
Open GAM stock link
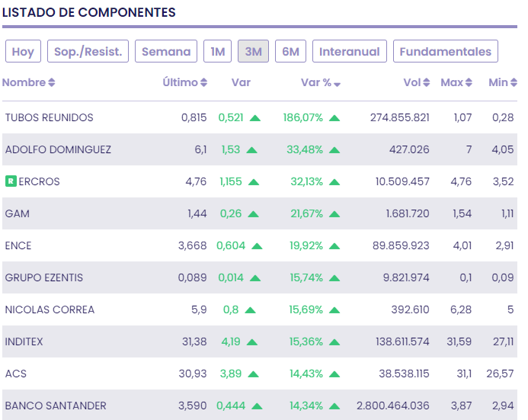[x=18, y=213]
